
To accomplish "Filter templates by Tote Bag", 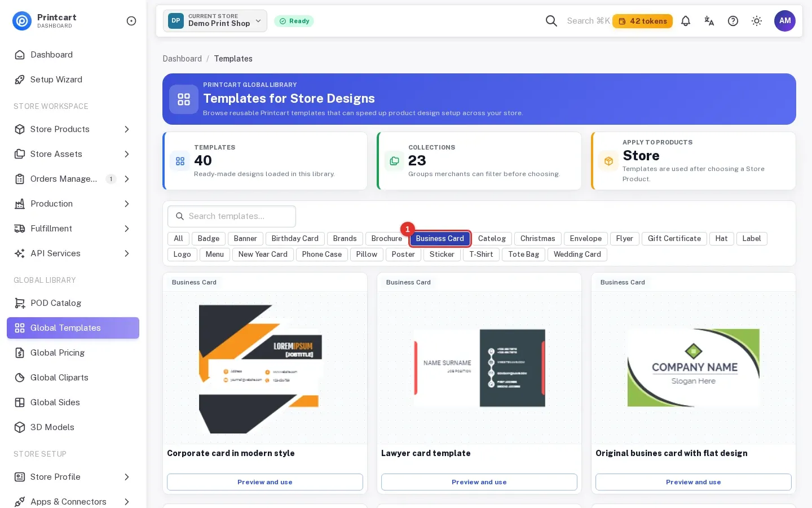I will tap(524, 255).
